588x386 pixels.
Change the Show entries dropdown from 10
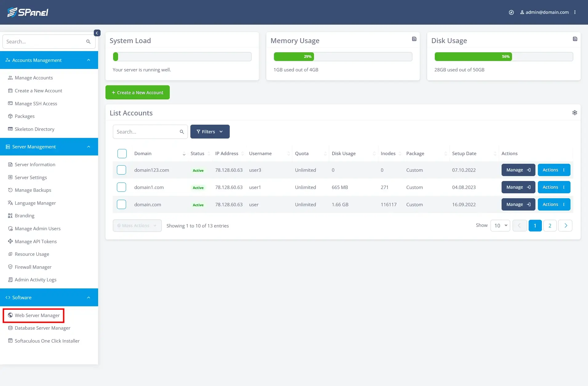500,225
